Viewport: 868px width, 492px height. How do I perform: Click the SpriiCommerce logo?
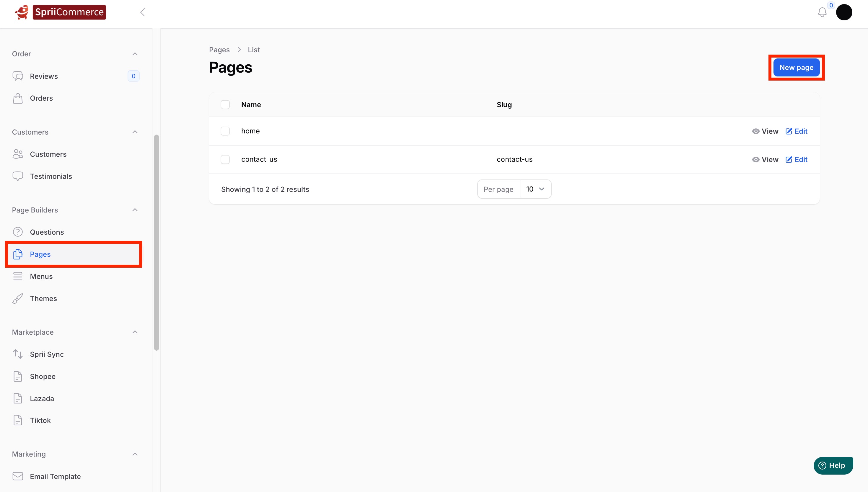coord(60,12)
